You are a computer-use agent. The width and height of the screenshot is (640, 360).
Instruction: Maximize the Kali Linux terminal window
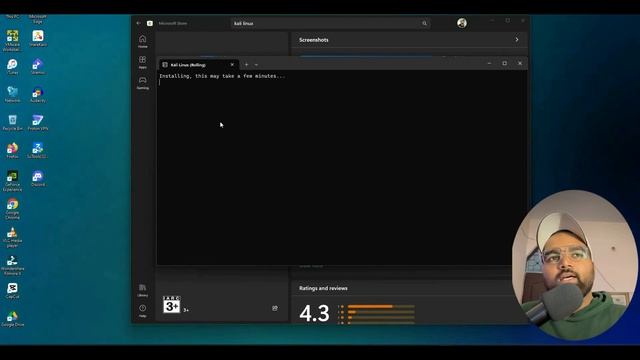[x=504, y=63]
